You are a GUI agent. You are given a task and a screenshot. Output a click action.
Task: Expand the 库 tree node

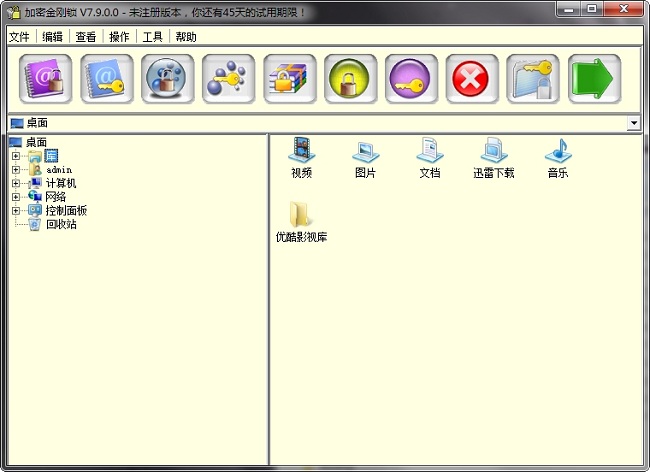pos(16,156)
